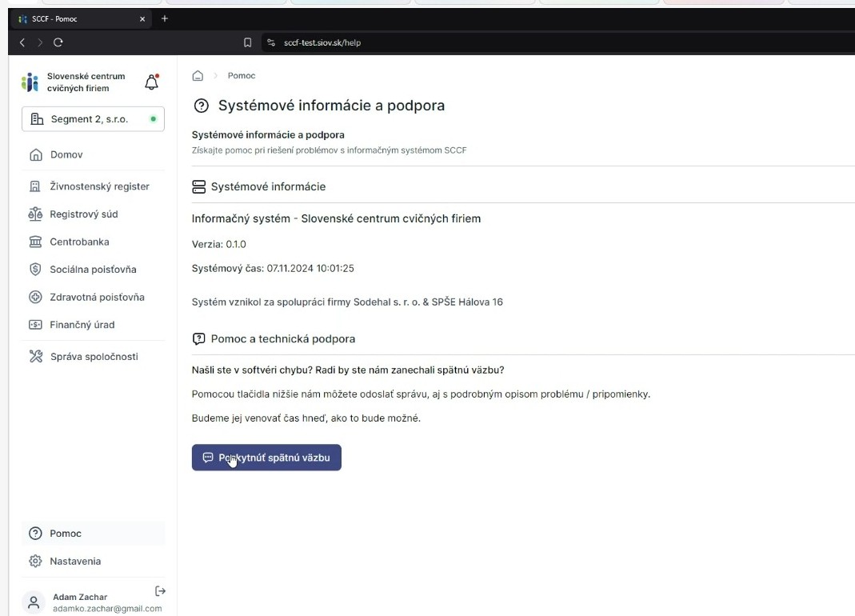Open Sociálna poisťovňa section
This screenshot has width=855, height=616.
93,270
